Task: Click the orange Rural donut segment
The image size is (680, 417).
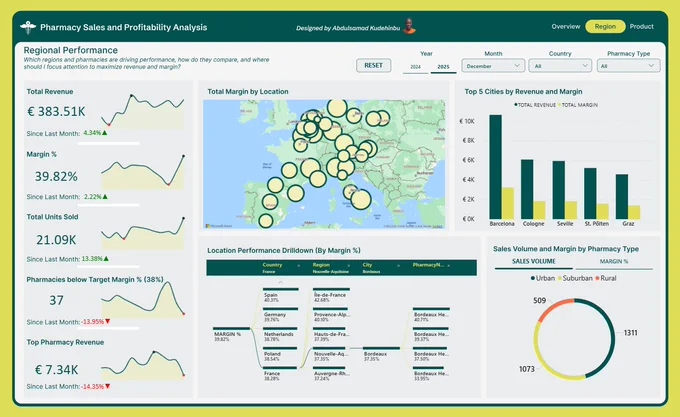Action: [x=553, y=307]
